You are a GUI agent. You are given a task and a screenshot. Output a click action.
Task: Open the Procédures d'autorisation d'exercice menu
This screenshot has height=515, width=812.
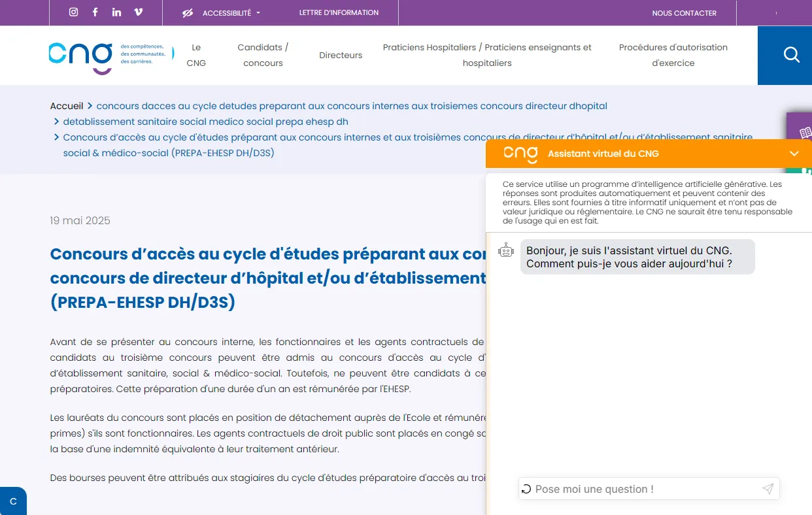[673, 55]
